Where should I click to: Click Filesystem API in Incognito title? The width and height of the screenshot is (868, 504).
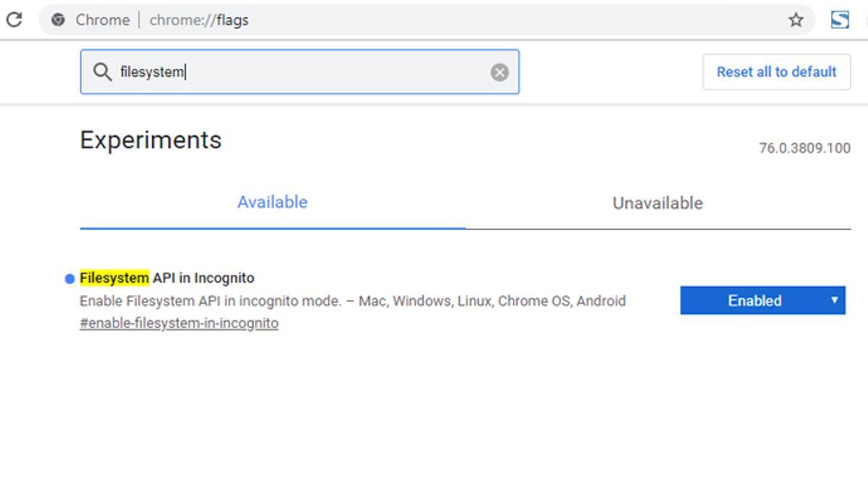click(167, 278)
